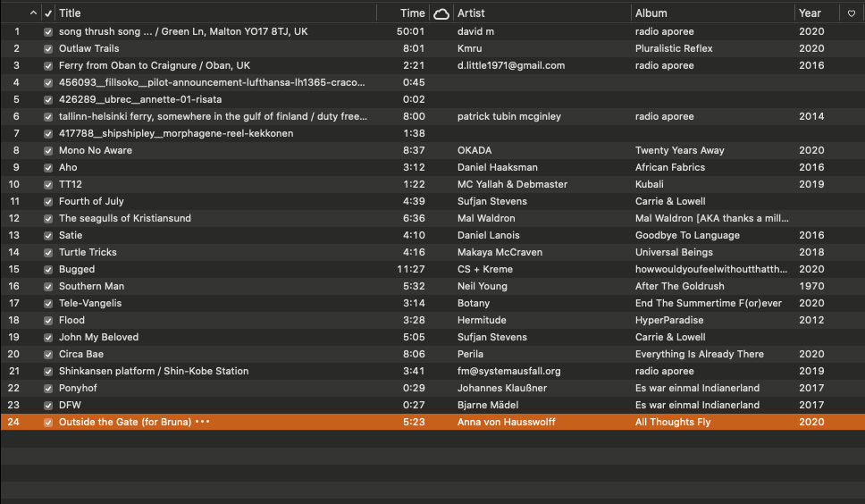865x504 pixels.
Task: Open the more options dots next to Outside the Gate
Action: coord(203,422)
